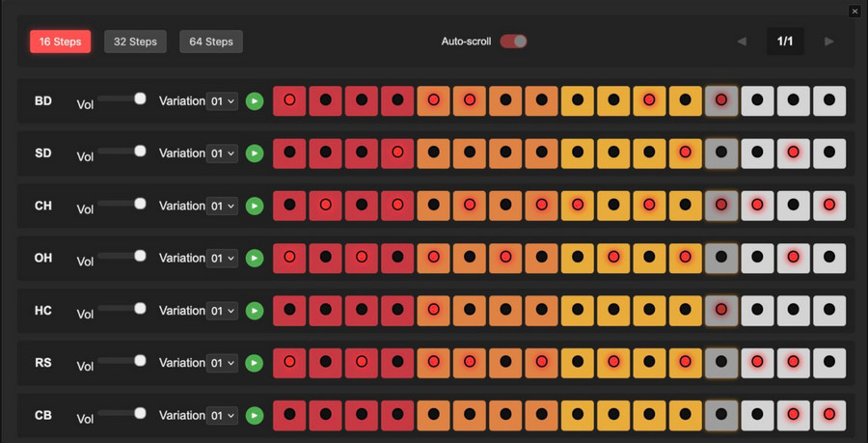Disable CH step 16
This screenshot has width=868, height=443.
[829, 206]
